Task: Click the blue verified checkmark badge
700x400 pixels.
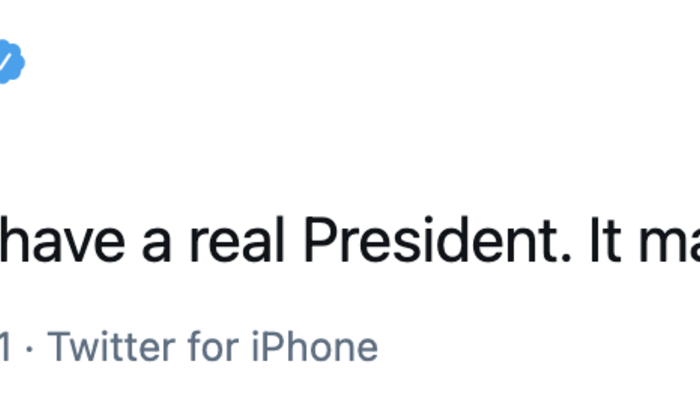Action: pos(9,63)
